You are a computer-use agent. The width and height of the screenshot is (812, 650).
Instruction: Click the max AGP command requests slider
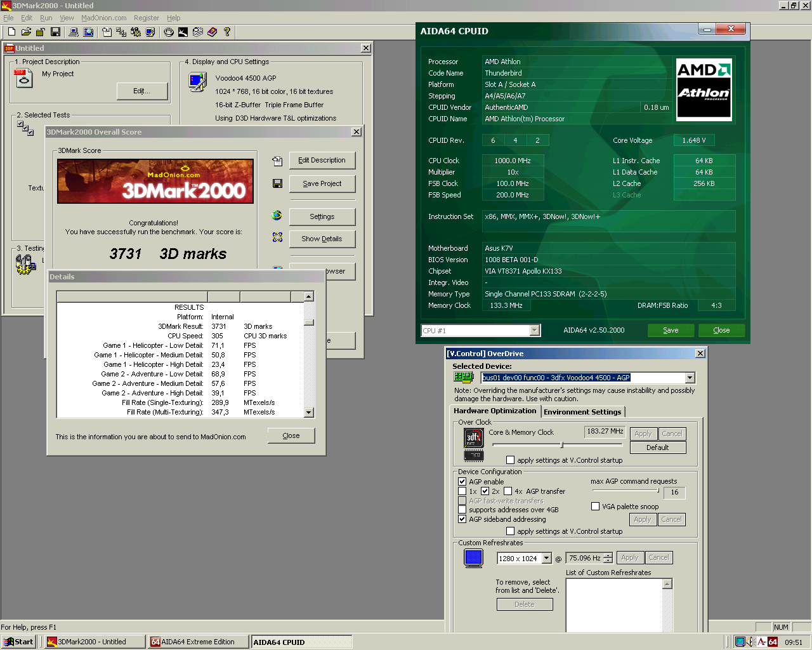(x=625, y=490)
